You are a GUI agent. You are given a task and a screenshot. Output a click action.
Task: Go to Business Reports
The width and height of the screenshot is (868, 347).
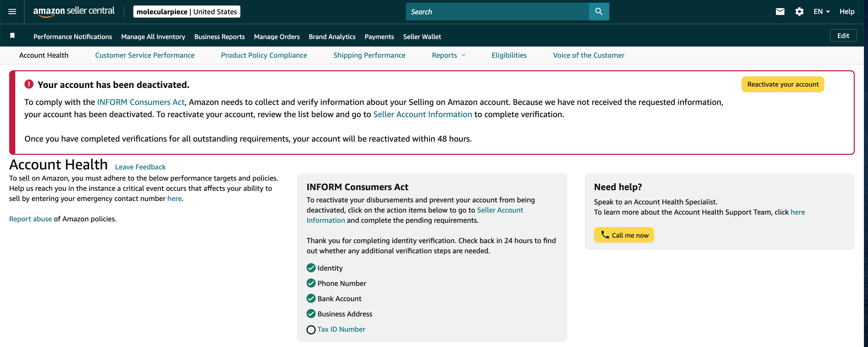pyautogui.click(x=219, y=37)
